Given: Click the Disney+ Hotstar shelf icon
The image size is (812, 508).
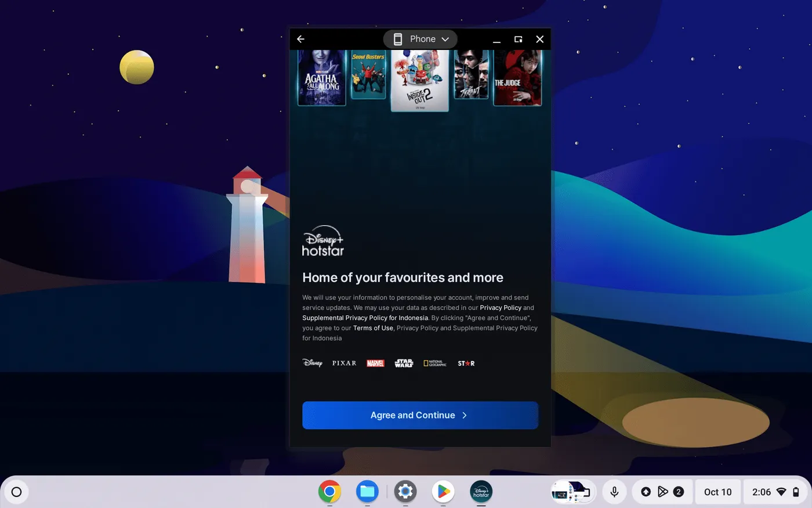Looking at the screenshot, I should pos(481,492).
